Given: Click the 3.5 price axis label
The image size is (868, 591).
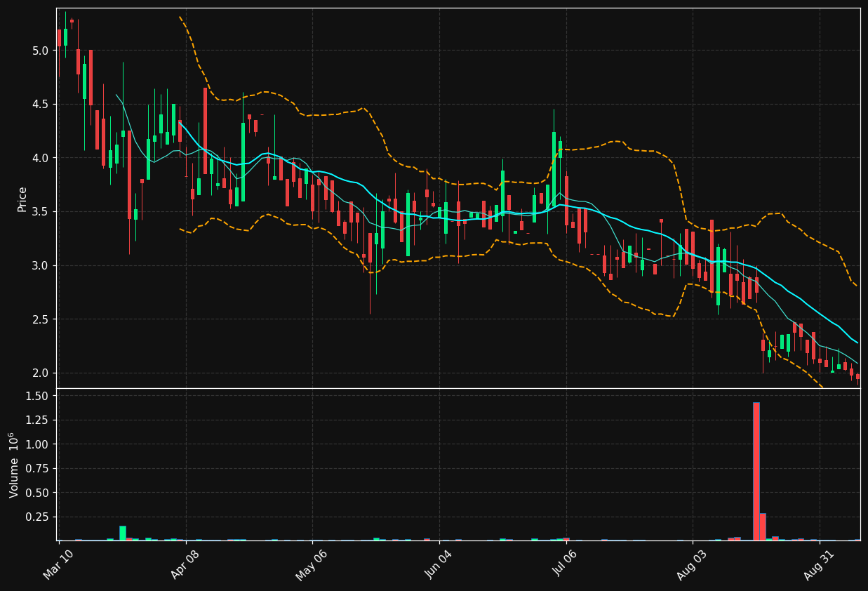Looking at the screenshot, I should click(x=40, y=212).
